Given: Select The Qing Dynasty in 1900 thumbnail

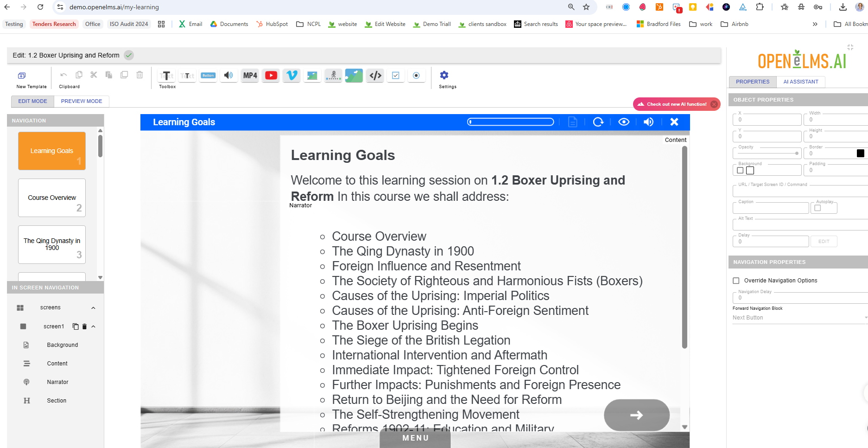Looking at the screenshot, I should pyautogui.click(x=52, y=244).
